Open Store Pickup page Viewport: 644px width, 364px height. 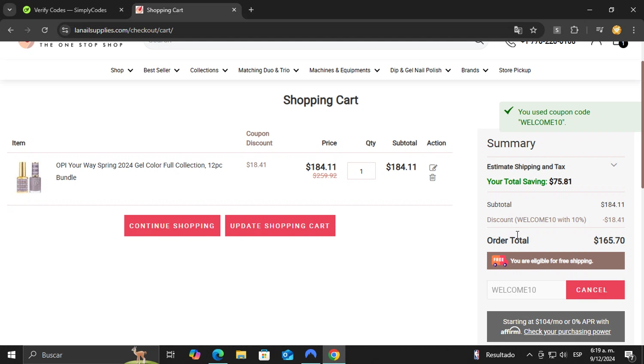pyautogui.click(x=515, y=70)
